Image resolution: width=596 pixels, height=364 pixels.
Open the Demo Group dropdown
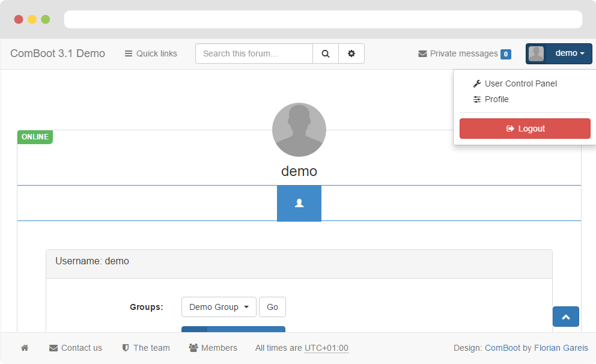click(x=219, y=307)
